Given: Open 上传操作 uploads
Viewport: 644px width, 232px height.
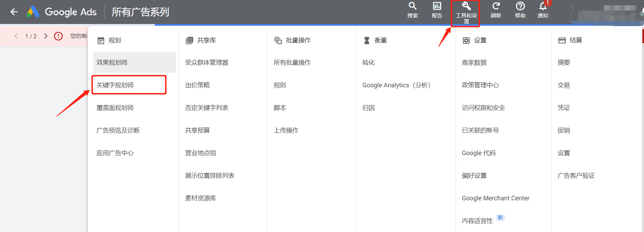Looking at the screenshot, I should (286, 130).
